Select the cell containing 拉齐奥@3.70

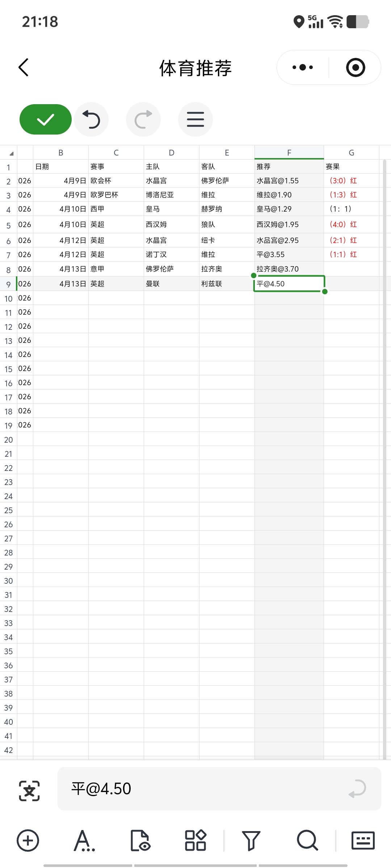(289, 269)
